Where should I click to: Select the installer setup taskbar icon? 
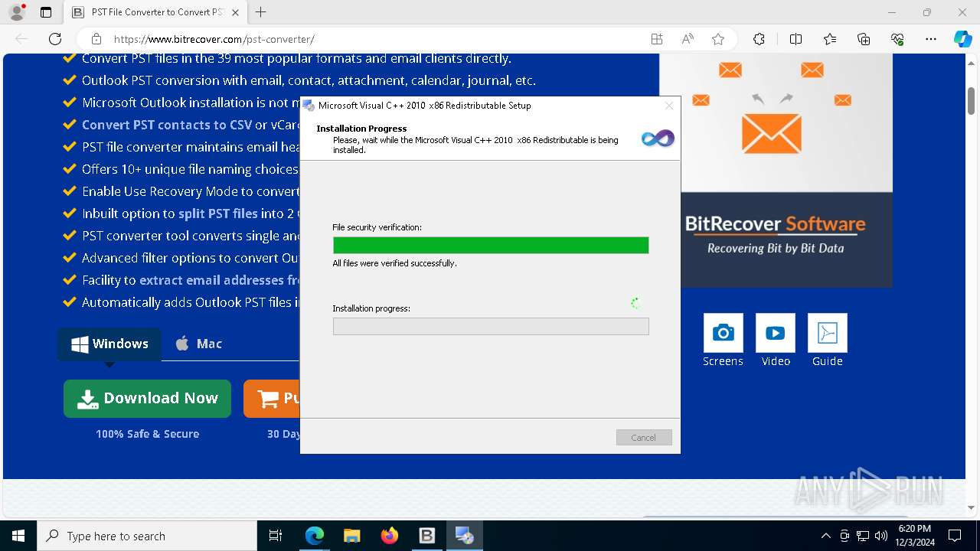[464, 536]
